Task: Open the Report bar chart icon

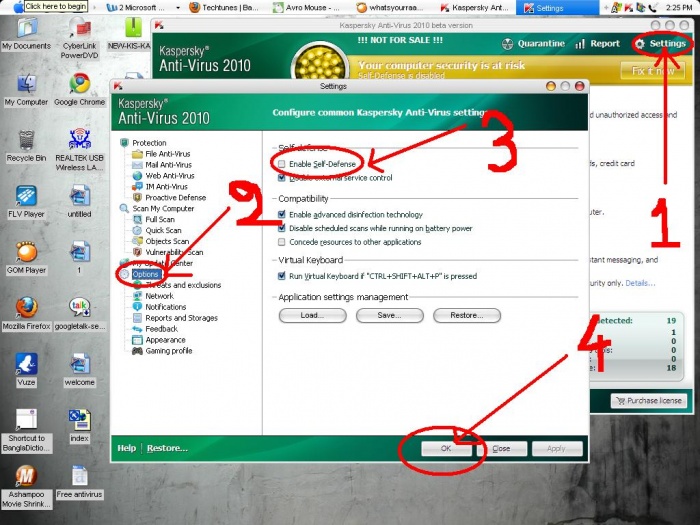Action: [x=580, y=44]
